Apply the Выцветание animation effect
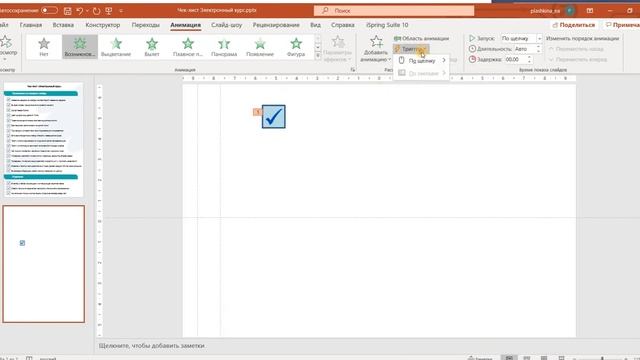640x360 pixels. 116,47
